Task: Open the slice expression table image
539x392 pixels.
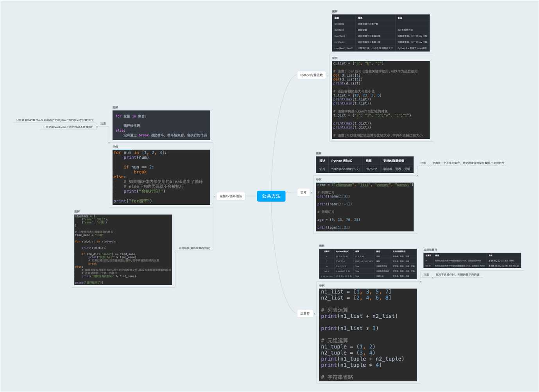Action: [365, 165]
